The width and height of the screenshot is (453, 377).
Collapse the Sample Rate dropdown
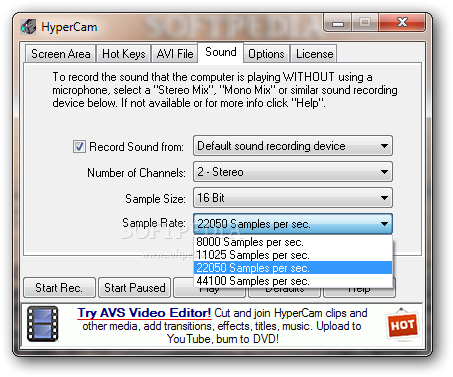(293, 224)
